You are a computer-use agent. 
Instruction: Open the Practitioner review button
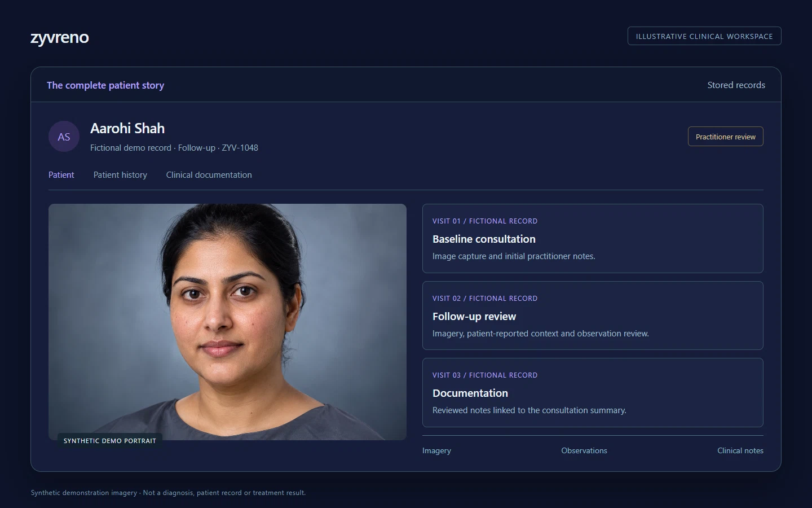(725, 137)
